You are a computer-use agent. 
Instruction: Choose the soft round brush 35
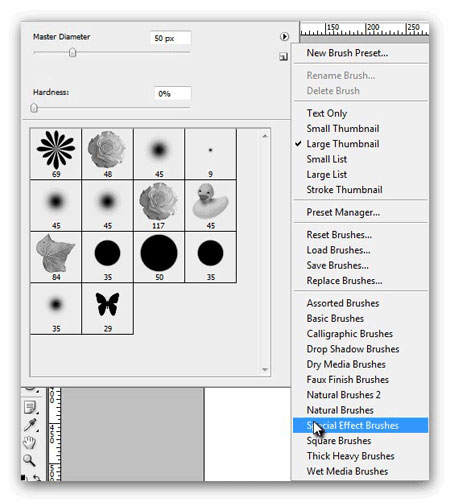click(x=56, y=309)
